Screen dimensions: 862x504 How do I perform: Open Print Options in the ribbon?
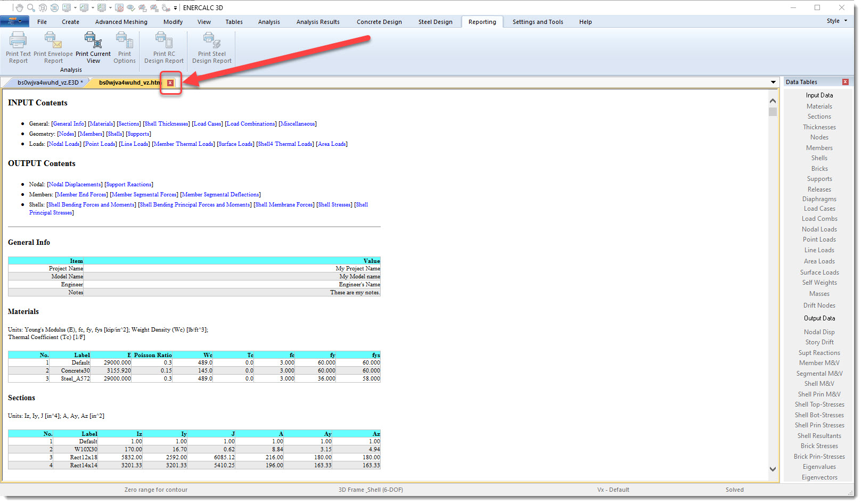[124, 40]
